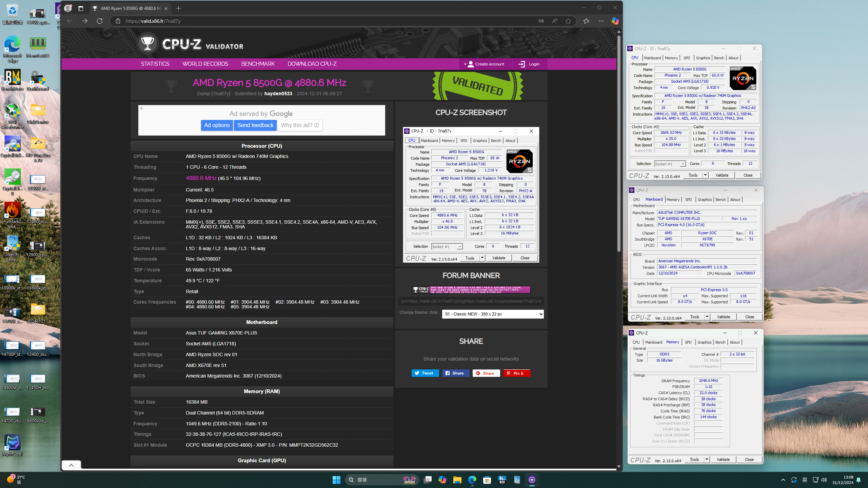Click Tweet share button
Viewport: 868px width, 488px height.
[425, 373]
